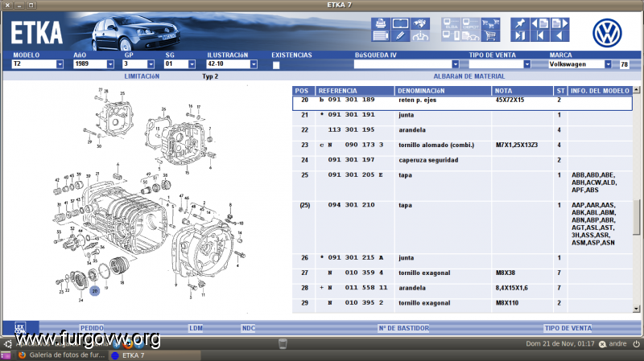The image size is (644, 361).
Task: Click the ELSA icon
Action: (451, 23)
